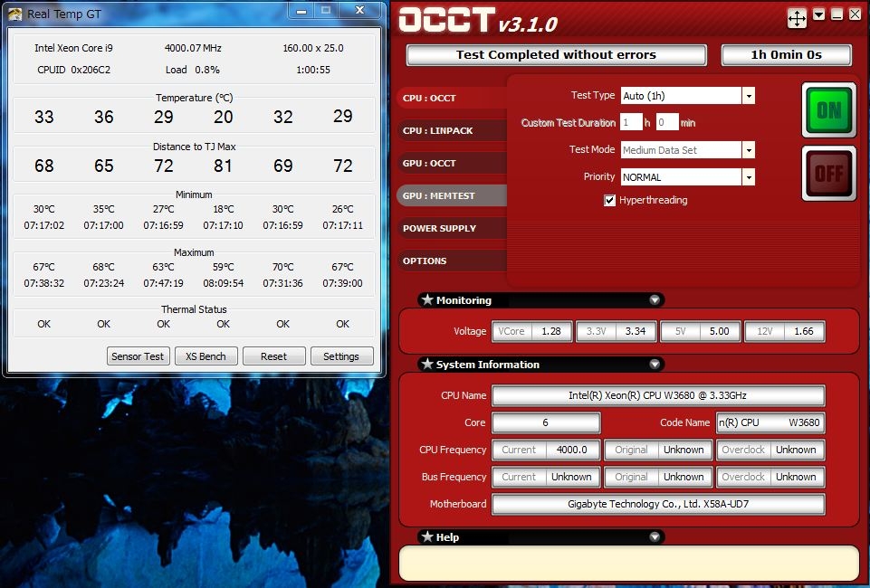Screen dimensions: 870x588
Task: Click the Core count field showing 6
Action: click(546, 422)
